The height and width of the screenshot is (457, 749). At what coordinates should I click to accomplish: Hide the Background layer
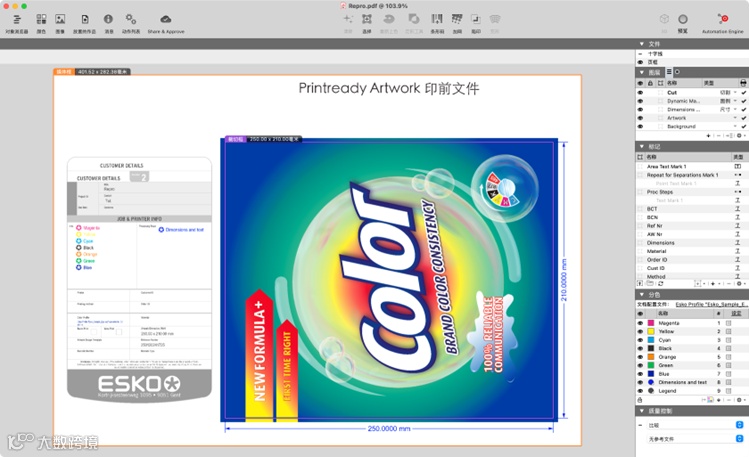[x=640, y=127]
